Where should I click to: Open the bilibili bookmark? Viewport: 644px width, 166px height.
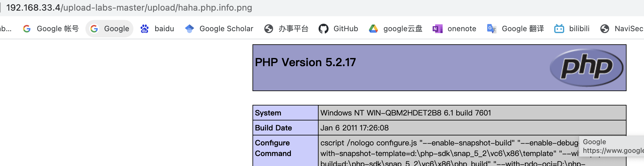click(572, 29)
